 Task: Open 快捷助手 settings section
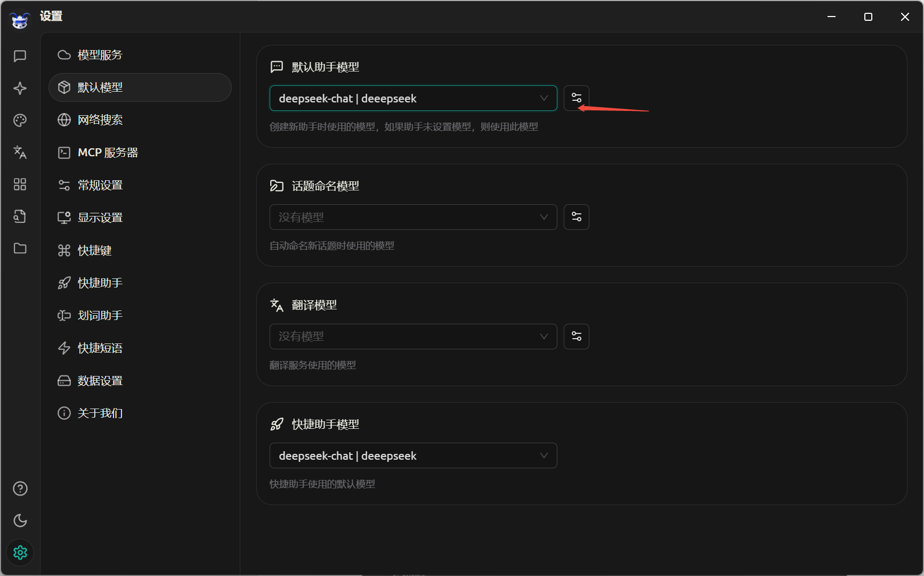pyautogui.click(x=140, y=283)
